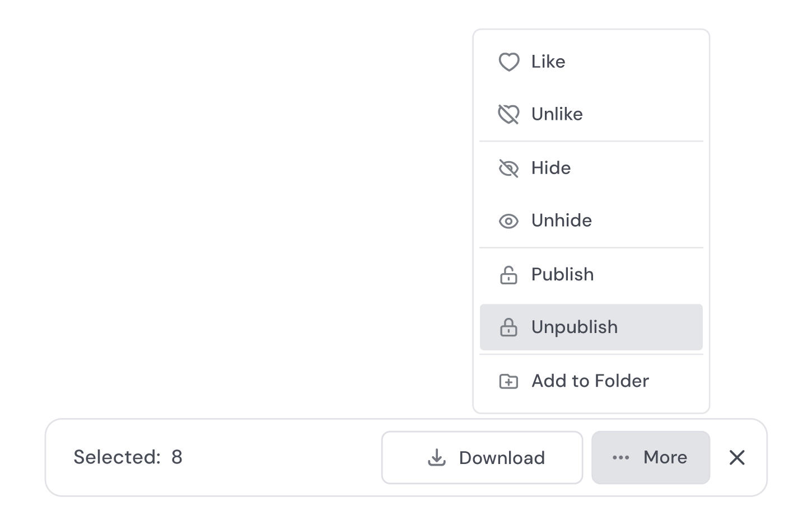The width and height of the screenshot is (812, 525).
Task: Dismiss the selection bar with X
Action: (737, 457)
